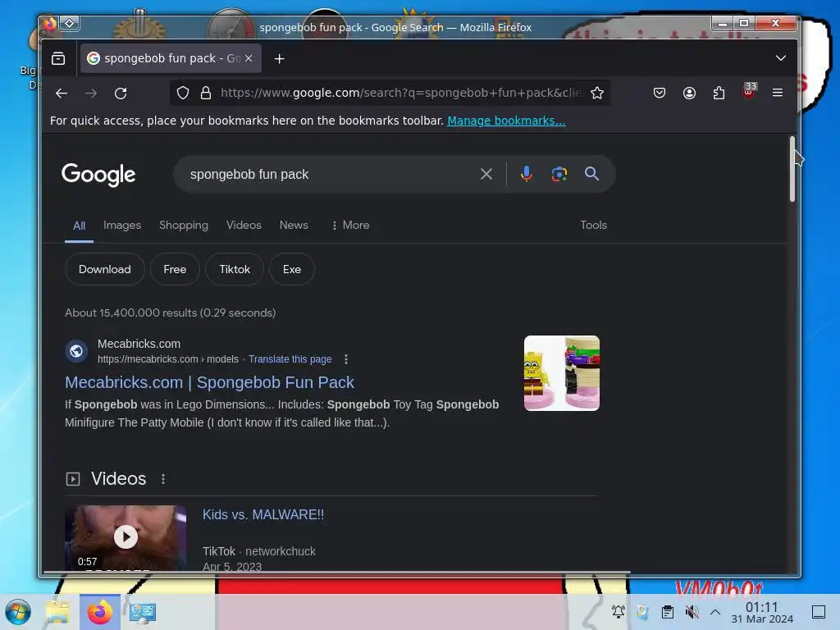The height and width of the screenshot is (630, 840).
Task: Open tracking protection shield icon
Action: coord(183,93)
